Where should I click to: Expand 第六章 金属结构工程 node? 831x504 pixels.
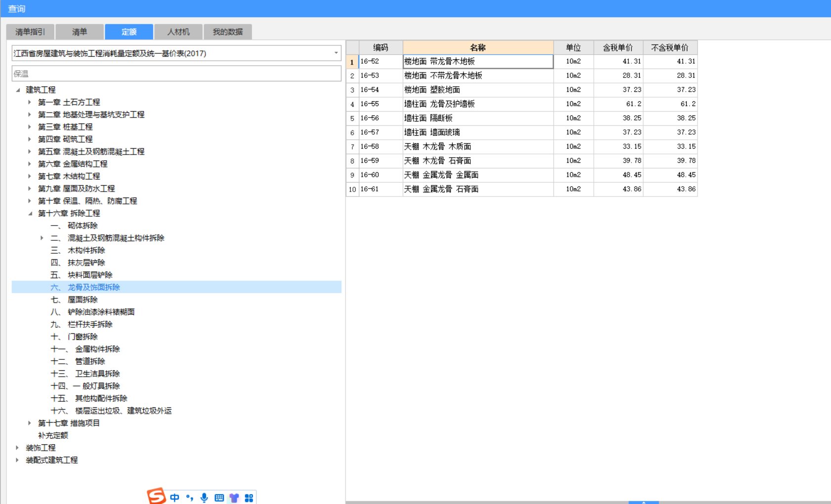coord(30,164)
